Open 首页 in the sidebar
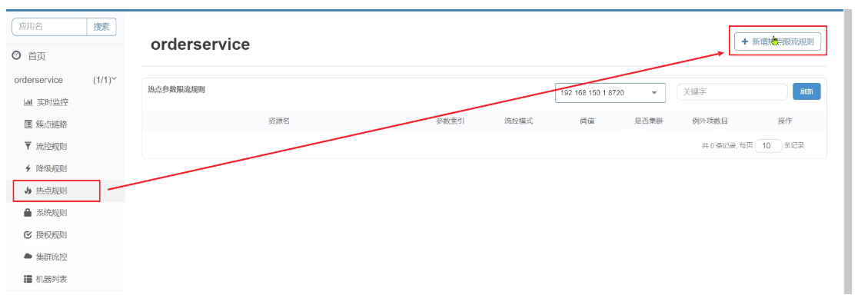 pyautogui.click(x=37, y=56)
